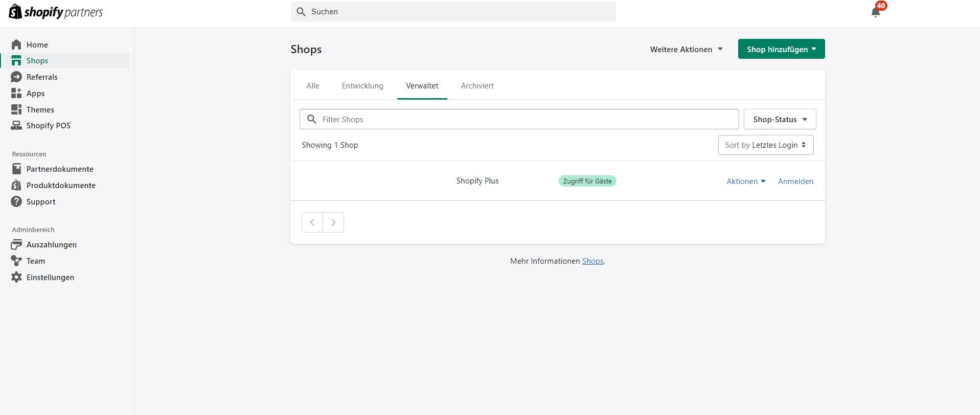Open the notifications bell icon

[x=876, y=12]
